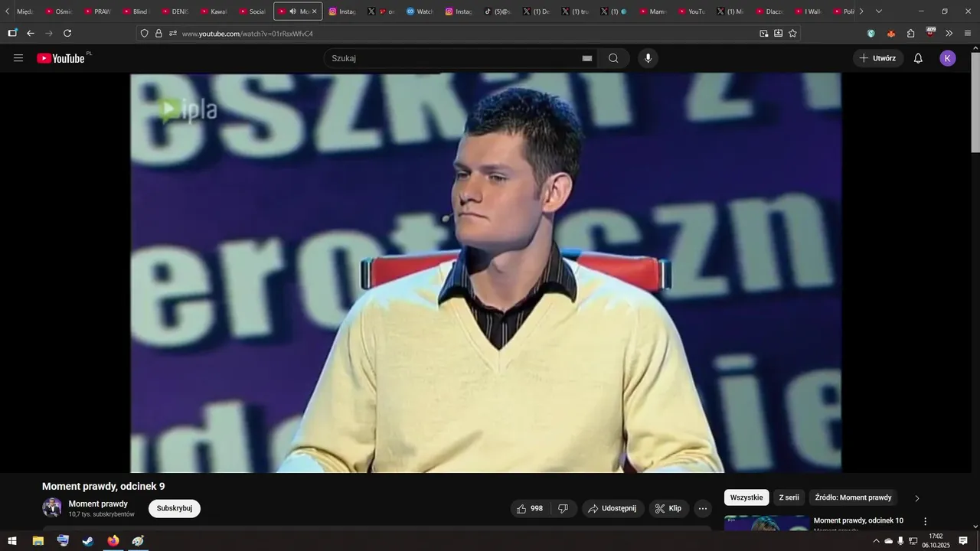This screenshot has height=551, width=980.
Task: Expand more toolbar tools overflow chevrons
Action: click(x=949, y=33)
